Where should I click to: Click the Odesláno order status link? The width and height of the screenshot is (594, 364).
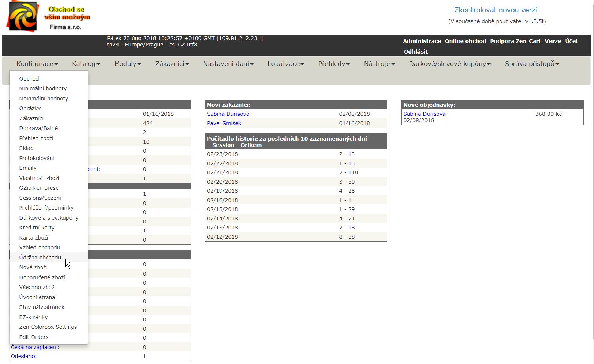[x=24, y=356]
